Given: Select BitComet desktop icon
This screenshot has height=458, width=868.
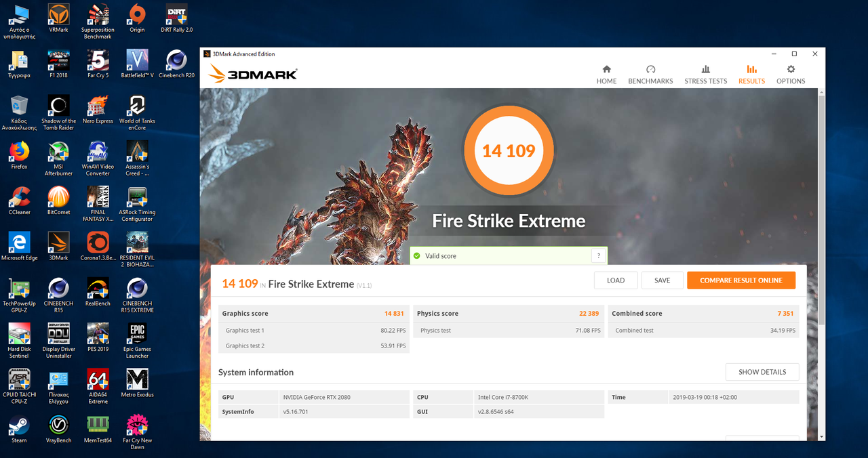Looking at the screenshot, I should 58,201.
